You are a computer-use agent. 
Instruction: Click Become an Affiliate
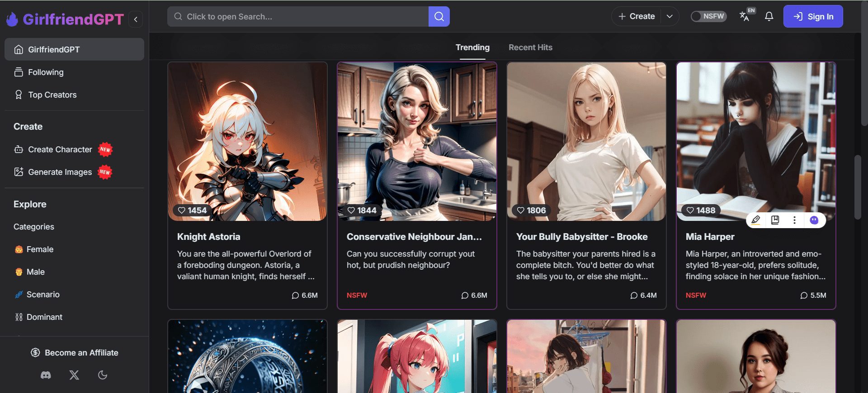74,352
